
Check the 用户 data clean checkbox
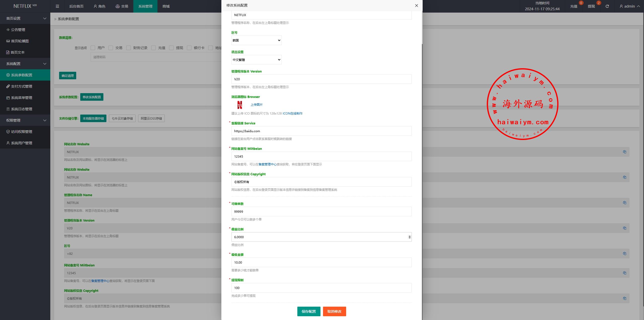click(x=93, y=48)
